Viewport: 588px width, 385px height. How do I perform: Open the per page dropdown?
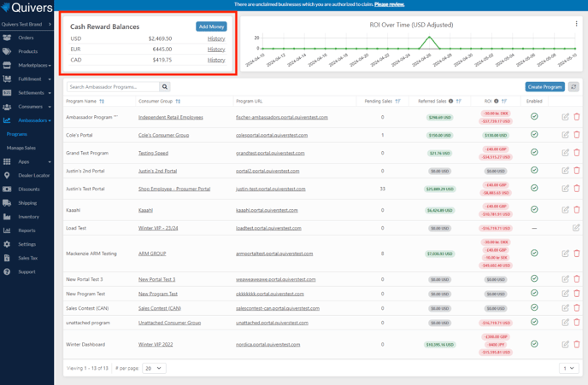point(154,369)
